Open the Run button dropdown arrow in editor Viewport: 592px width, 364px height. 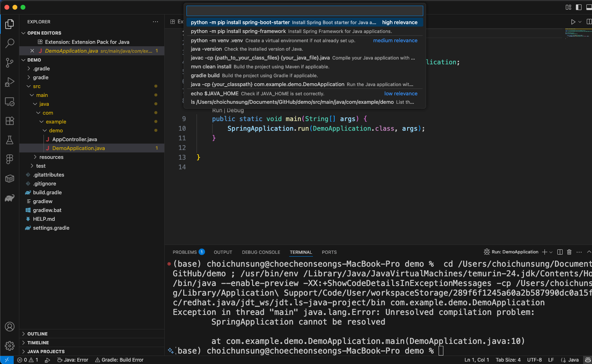click(x=580, y=22)
